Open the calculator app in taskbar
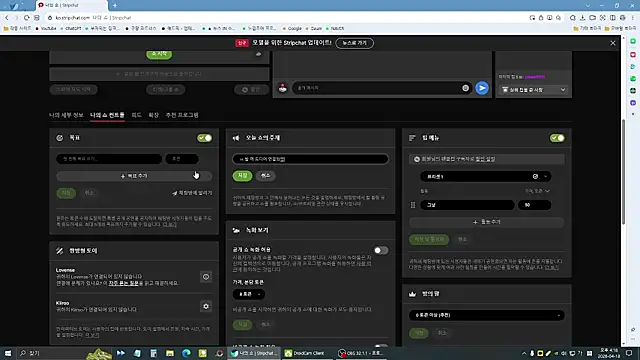 (153, 353)
